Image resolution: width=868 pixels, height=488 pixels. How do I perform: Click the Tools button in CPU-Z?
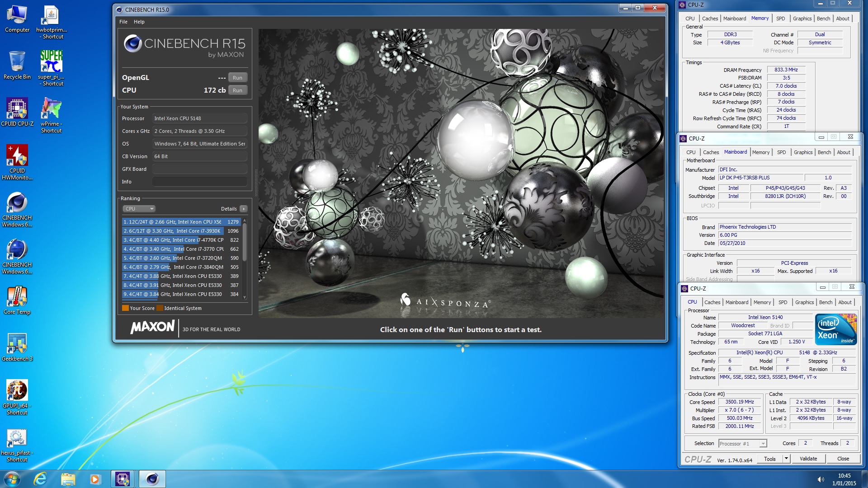(770, 459)
